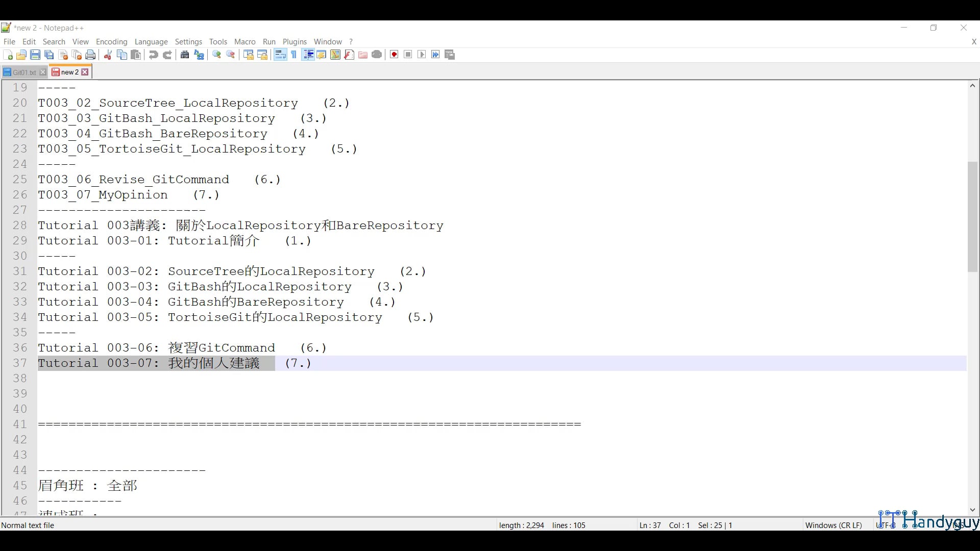980x551 pixels.
Task: Toggle Show all characters pilcrow button
Action: (x=294, y=55)
